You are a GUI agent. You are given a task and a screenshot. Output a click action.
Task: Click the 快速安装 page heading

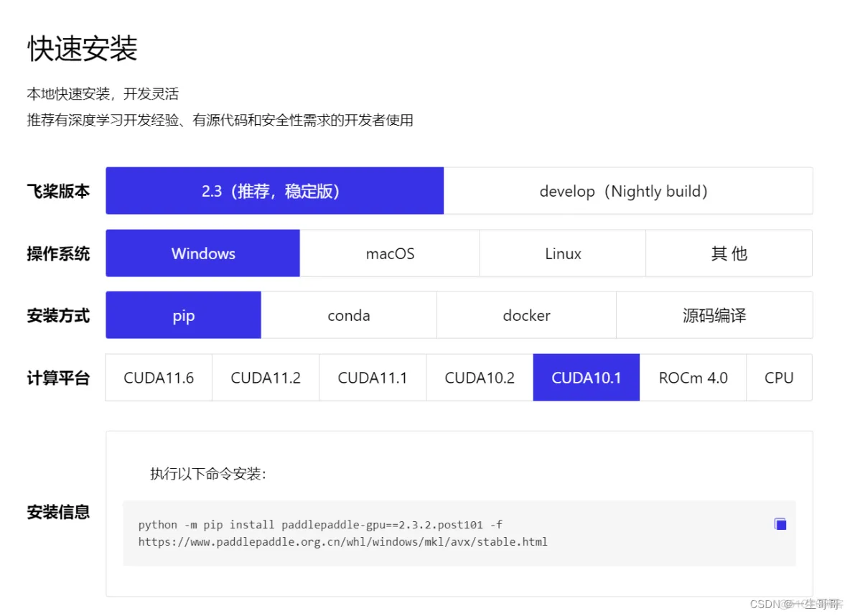coord(83,49)
